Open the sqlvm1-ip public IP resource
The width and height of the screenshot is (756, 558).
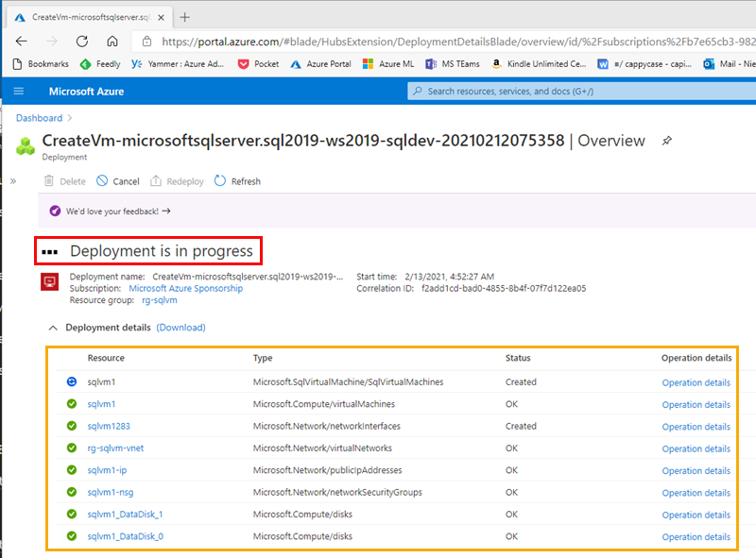[x=107, y=470]
